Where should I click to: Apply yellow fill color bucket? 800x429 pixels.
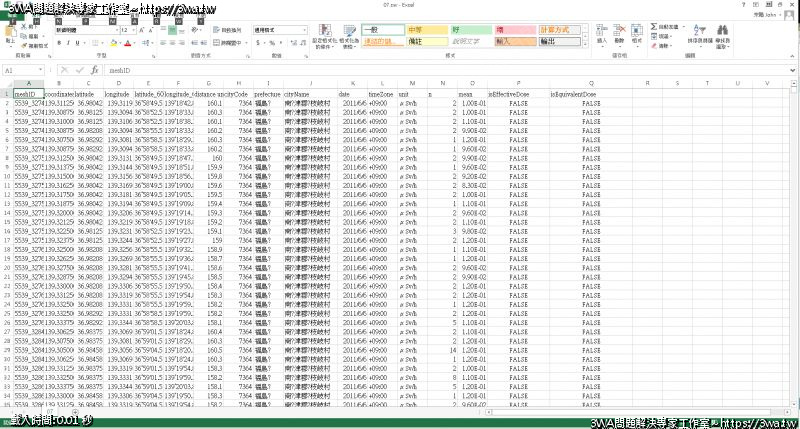click(x=114, y=43)
